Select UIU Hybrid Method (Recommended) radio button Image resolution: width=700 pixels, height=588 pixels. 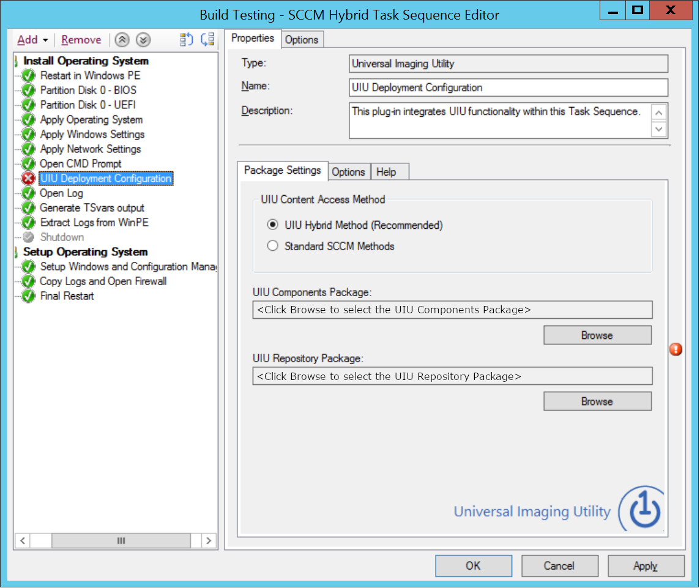click(272, 225)
